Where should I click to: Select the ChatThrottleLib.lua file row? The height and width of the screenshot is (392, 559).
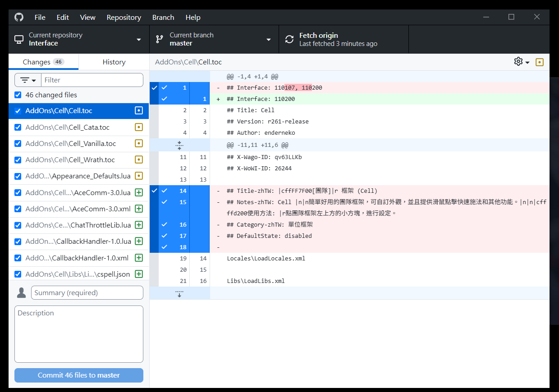(x=79, y=225)
